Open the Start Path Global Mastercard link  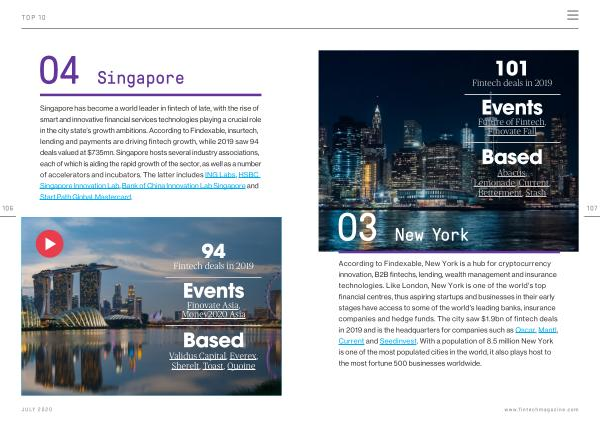[x=85, y=197]
